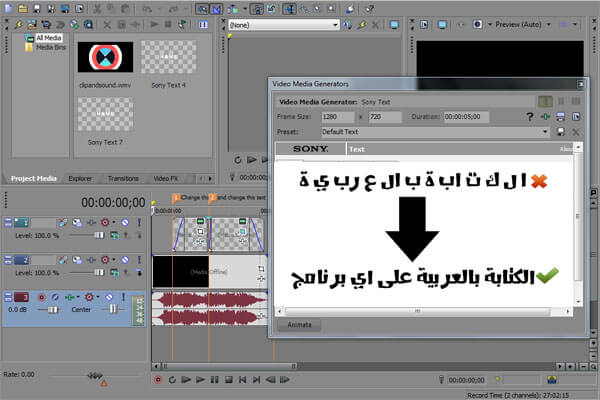Click the Duration field in Media Generator
The image size is (600, 400).
466,117
